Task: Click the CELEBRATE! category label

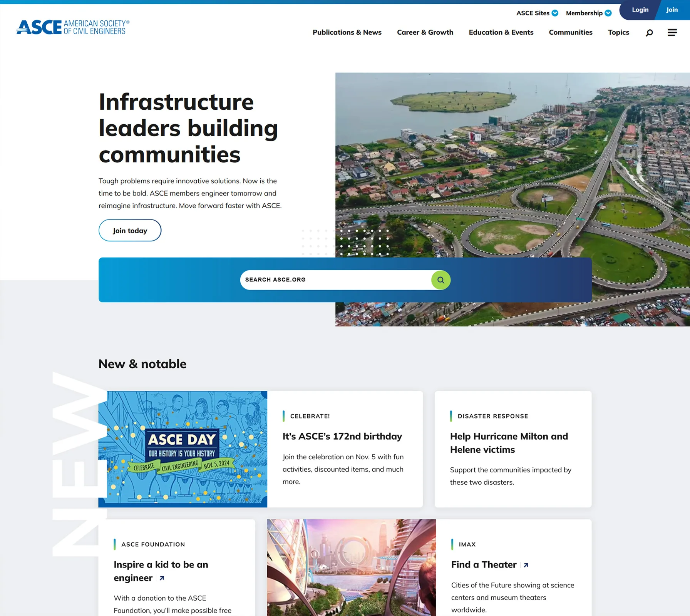Action: point(310,416)
